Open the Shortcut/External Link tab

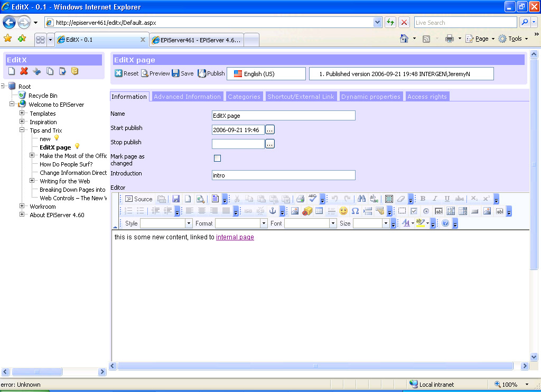point(301,97)
